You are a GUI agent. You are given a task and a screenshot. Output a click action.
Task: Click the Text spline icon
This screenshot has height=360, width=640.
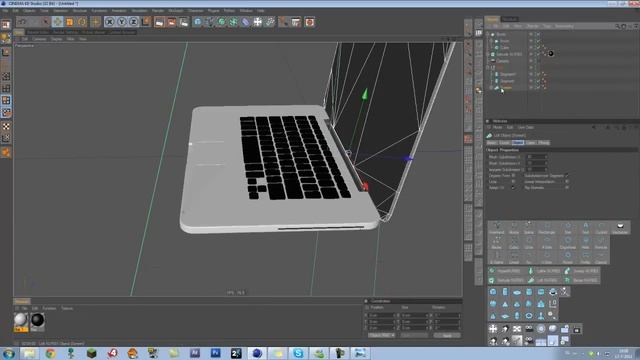point(585,227)
